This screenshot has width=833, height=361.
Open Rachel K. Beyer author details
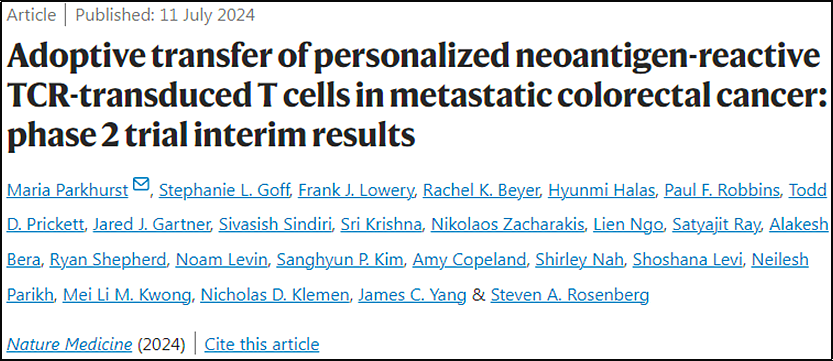pos(481,190)
